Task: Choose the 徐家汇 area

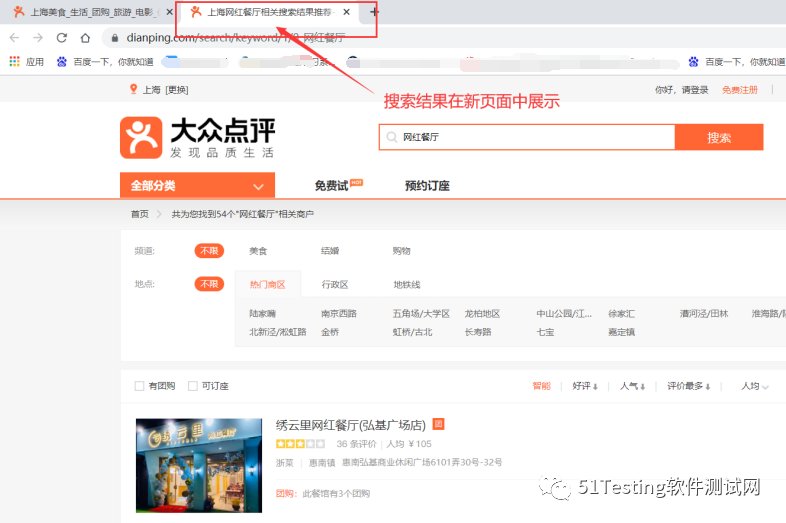Action: 621,313
